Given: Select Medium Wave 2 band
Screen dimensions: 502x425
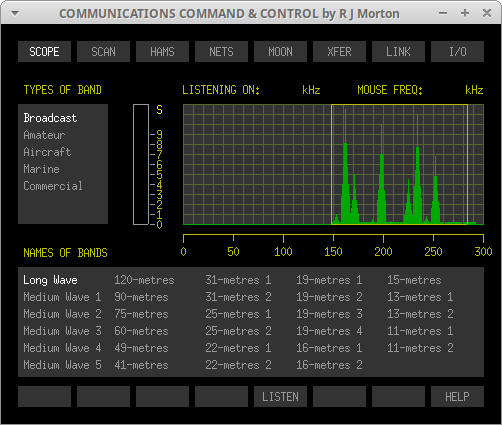Looking at the screenshot, I should tap(62, 314).
